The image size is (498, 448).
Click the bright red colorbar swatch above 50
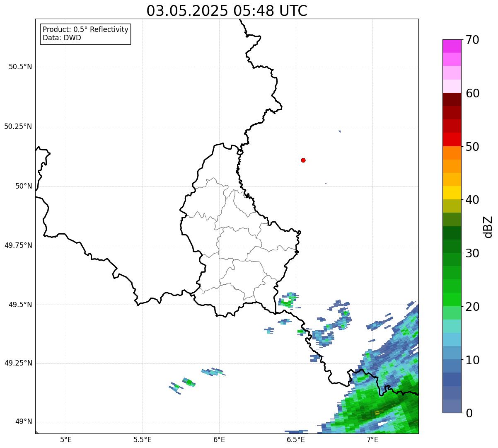[451, 139]
